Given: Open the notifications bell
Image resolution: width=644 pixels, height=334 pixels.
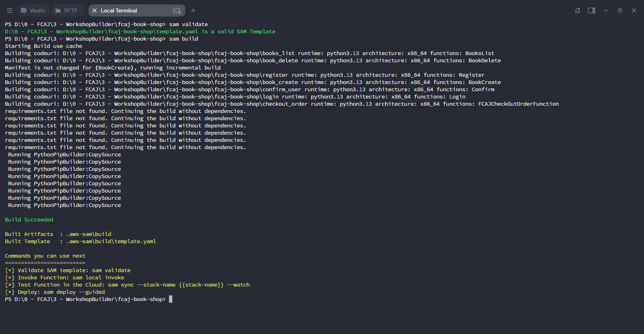Looking at the screenshot, I should (x=578, y=10).
